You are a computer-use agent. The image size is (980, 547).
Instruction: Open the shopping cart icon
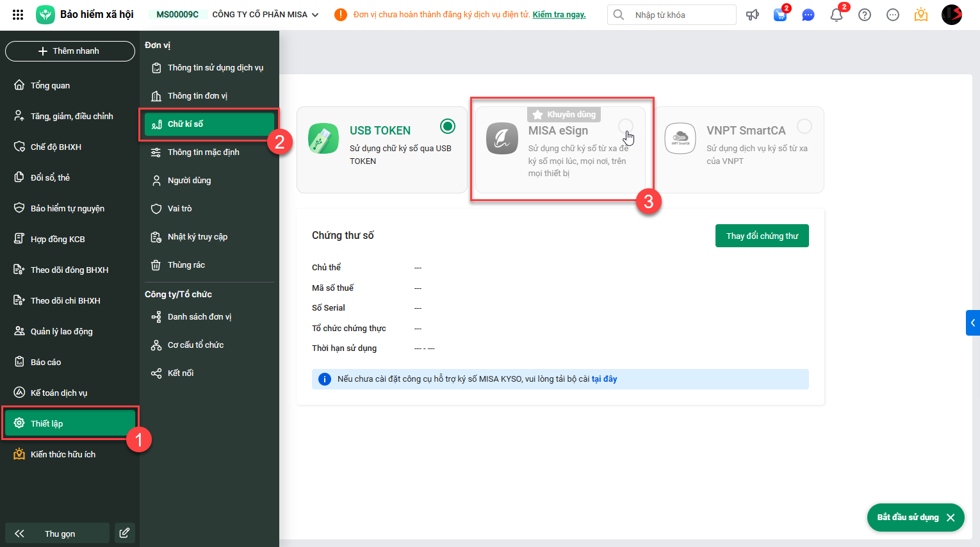pos(780,15)
